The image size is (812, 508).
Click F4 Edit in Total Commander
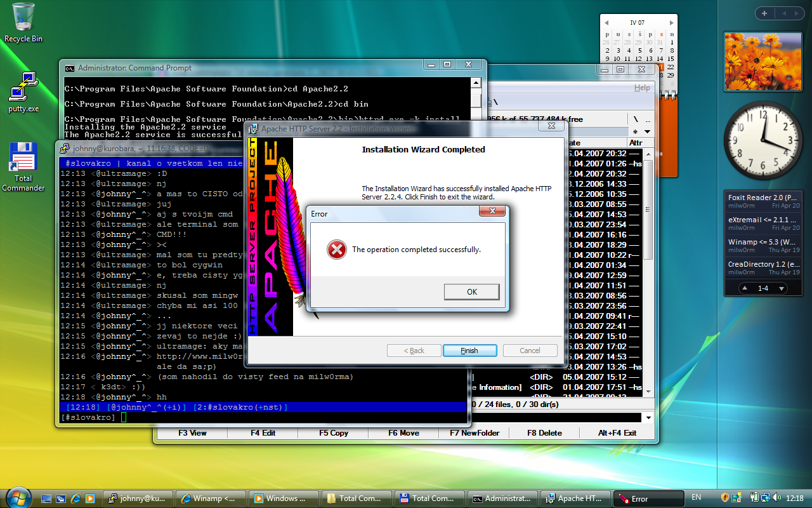263,433
